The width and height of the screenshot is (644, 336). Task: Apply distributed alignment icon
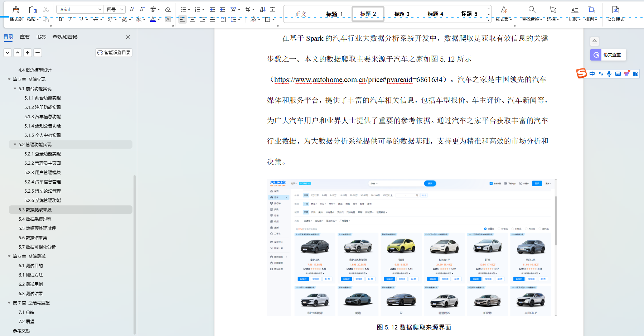[x=223, y=19]
